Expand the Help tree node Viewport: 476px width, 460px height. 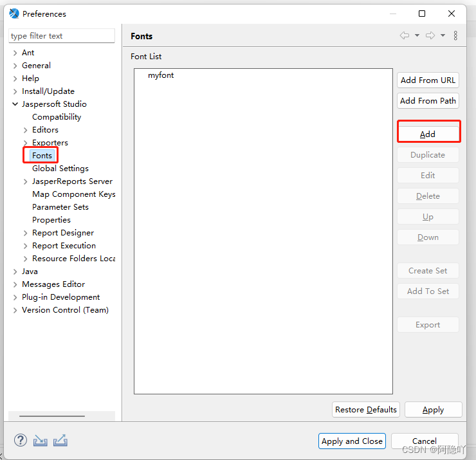pyautogui.click(x=15, y=78)
